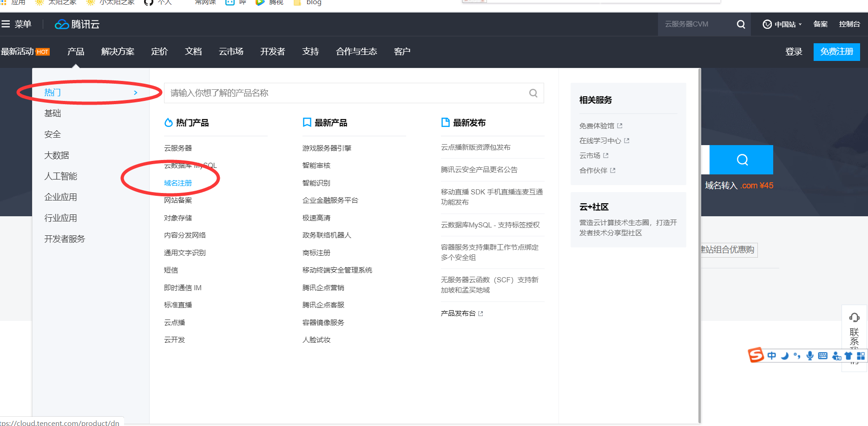Click the external-link icon beside 在线学习中心
The height and width of the screenshot is (426, 868).
tap(627, 140)
